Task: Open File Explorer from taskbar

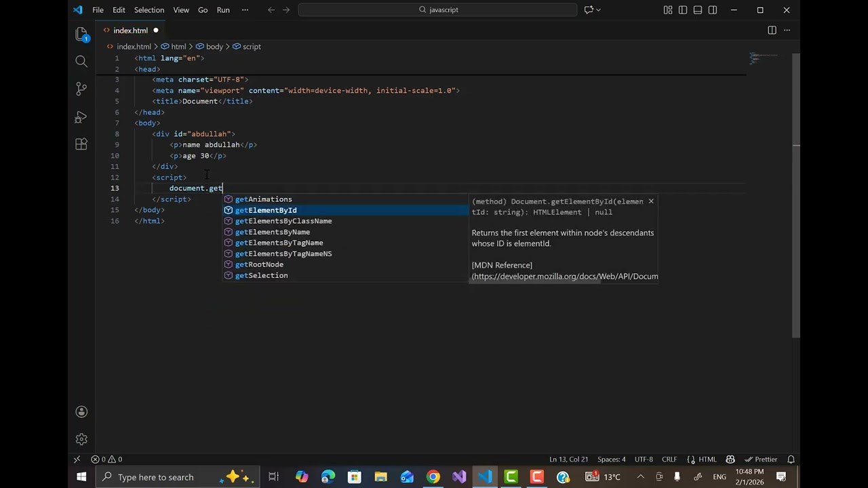Action: [x=380, y=477]
